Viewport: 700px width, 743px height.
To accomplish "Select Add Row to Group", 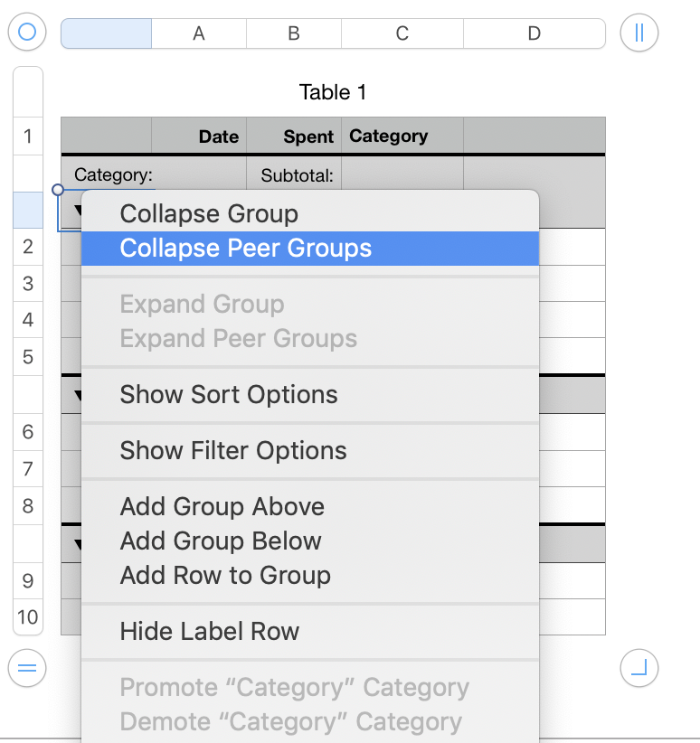I will [x=225, y=576].
